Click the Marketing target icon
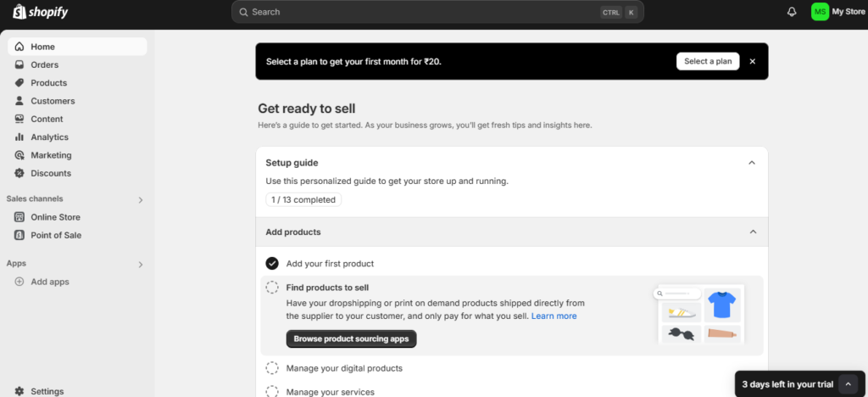The width and height of the screenshot is (868, 397). point(19,155)
